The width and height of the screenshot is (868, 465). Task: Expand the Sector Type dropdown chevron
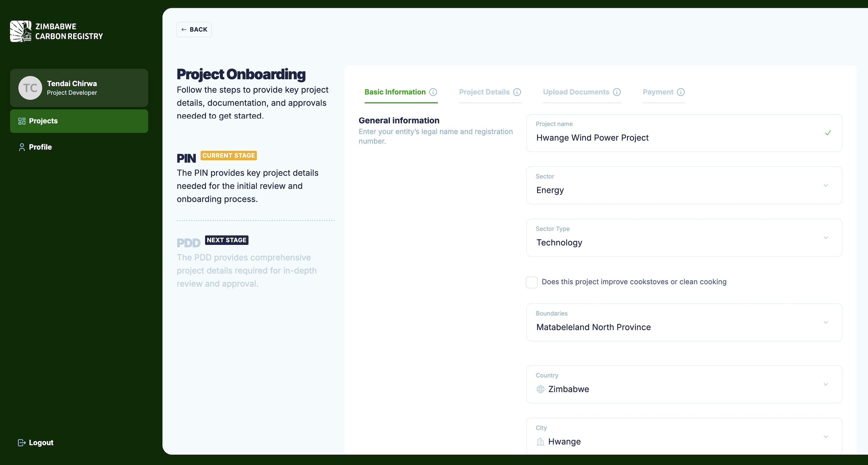coord(826,238)
